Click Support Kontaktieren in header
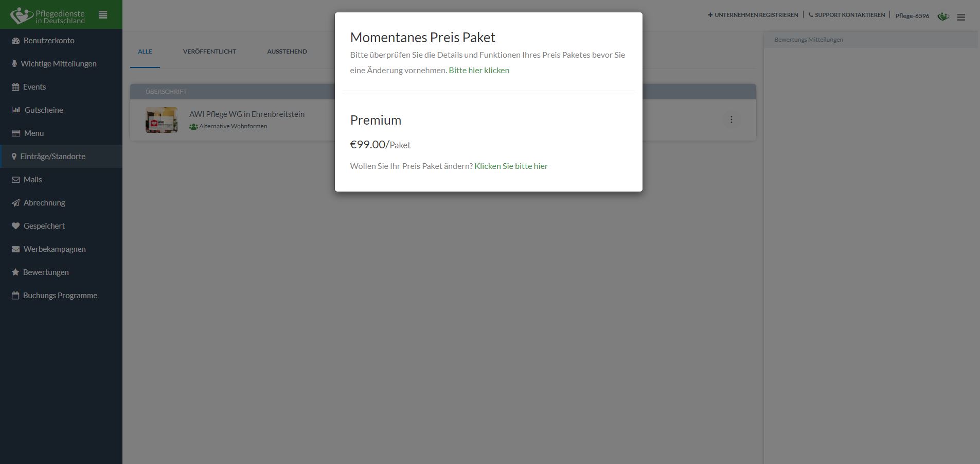The height and width of the screenshot is (464, 980). [x=847, y=15]
